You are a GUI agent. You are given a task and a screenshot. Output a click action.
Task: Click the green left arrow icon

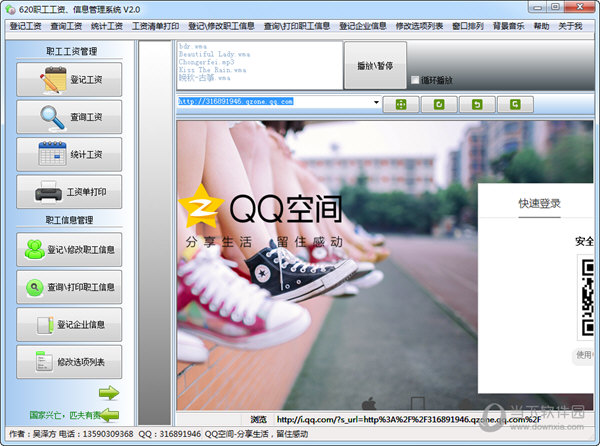[x=108, y=414]
